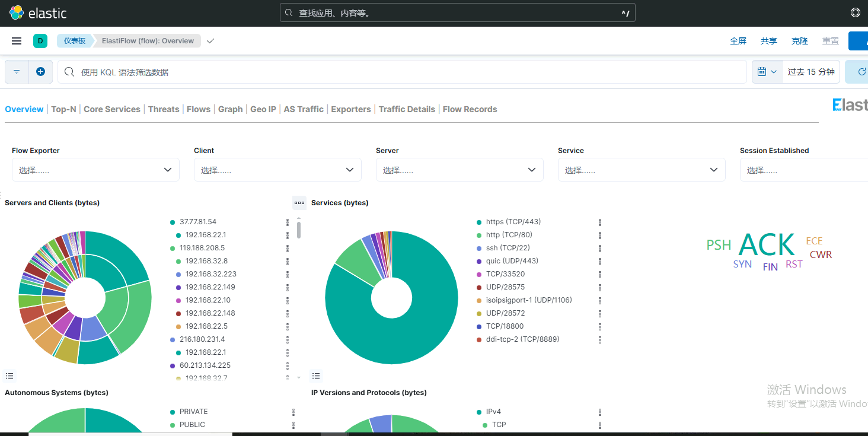Screen dimensions: 868x436
Task: Click the checkmark beside the dashboard title
Action: [210, 41]
